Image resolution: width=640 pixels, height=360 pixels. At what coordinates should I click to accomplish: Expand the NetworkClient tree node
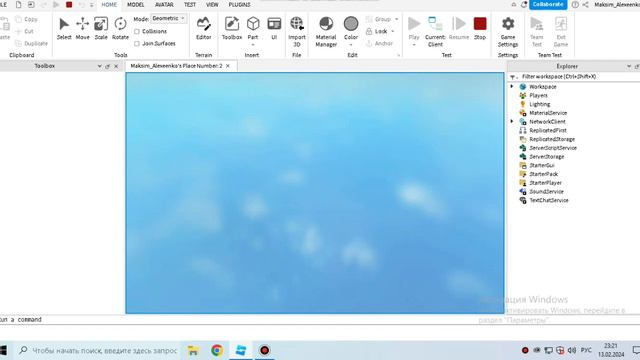[512, 121]
